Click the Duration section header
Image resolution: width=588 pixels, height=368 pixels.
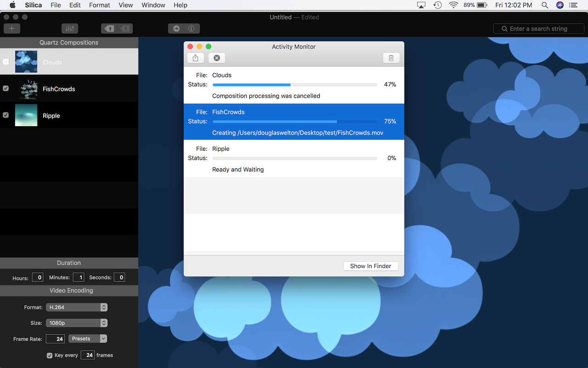(69, 263)
